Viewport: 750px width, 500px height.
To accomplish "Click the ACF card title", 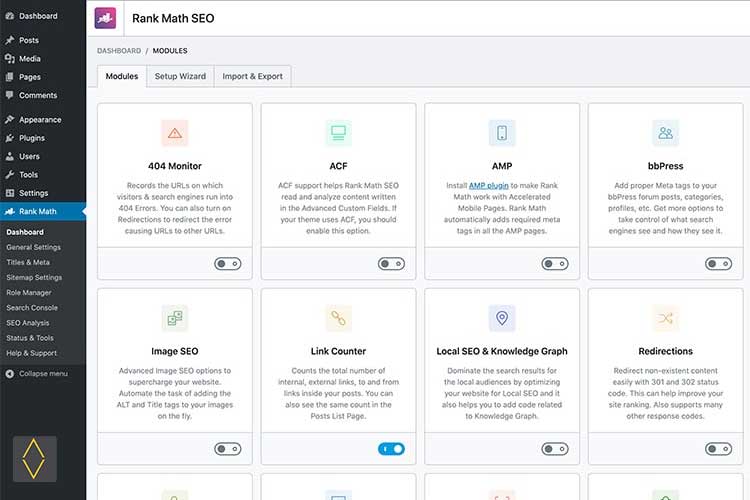I will (338, 166).
